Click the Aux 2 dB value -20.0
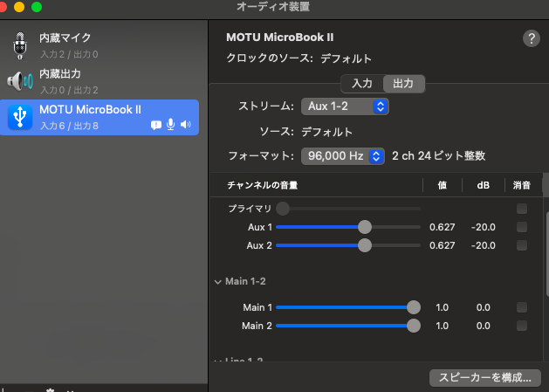The image size is (549, 392). tap(484, 245)
